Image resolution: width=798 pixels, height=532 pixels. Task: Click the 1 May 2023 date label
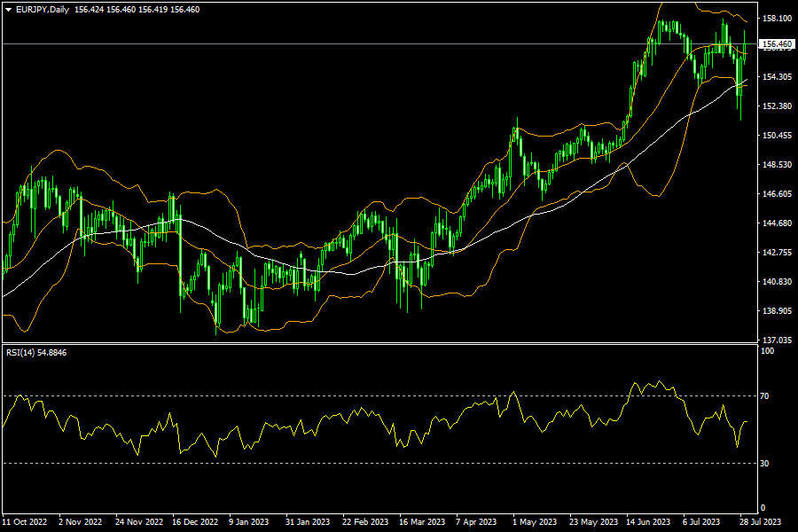point(535,522)
